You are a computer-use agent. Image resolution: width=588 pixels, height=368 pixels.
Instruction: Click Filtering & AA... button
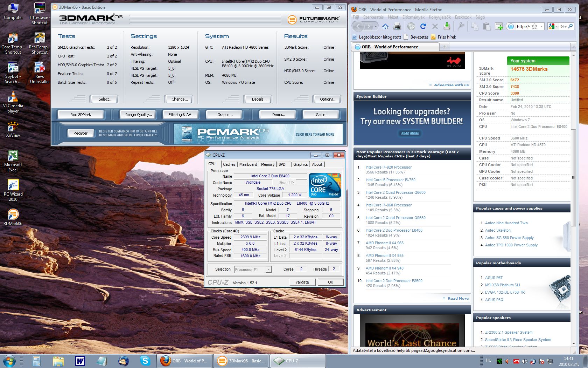pyautogui.click(x=181, y=115)
